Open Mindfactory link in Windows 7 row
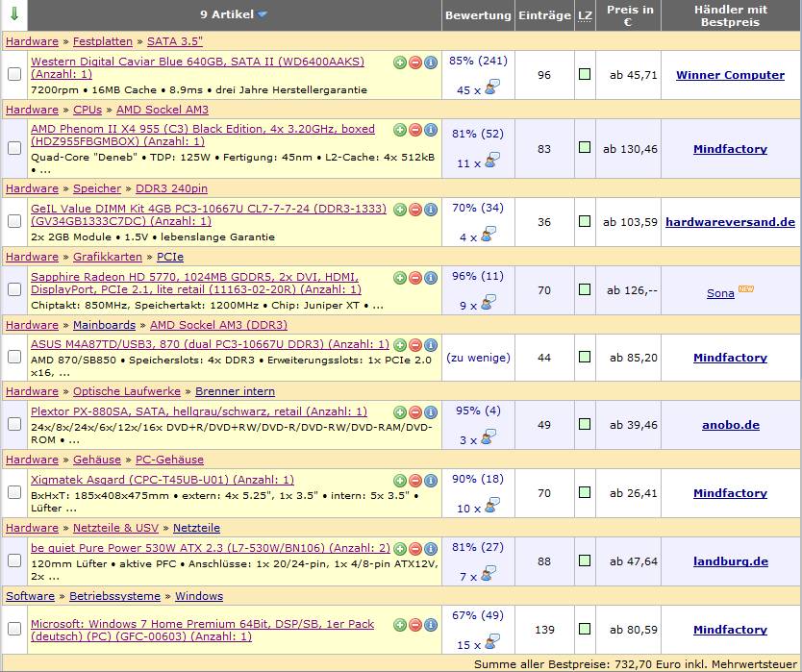The image size is (802, 672). point(730,630)
